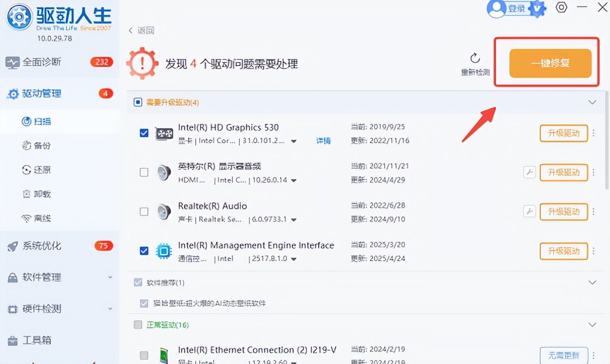The image size is (610, 364).
Task: Open more options for Intel Management Engine Interface
Action: click(x=593, y=251)
